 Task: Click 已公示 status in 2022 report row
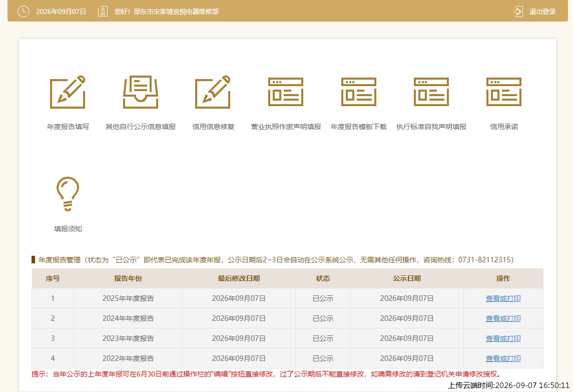(x=323, y=358)
